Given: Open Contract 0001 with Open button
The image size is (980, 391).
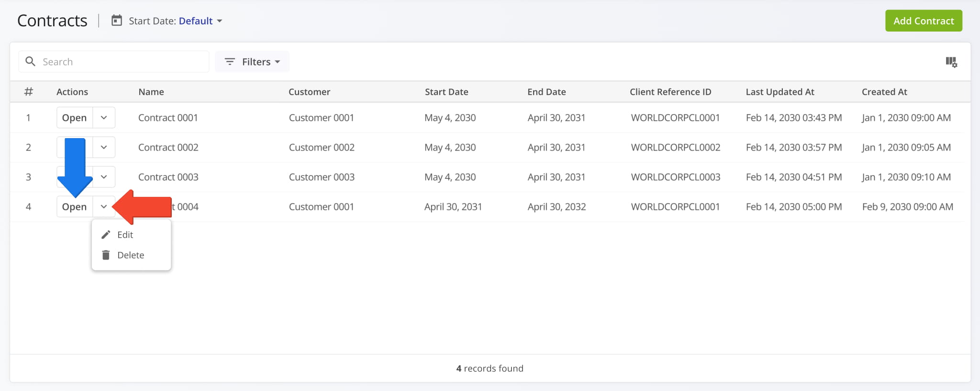Looking at the screenshot, I should 75,118.
